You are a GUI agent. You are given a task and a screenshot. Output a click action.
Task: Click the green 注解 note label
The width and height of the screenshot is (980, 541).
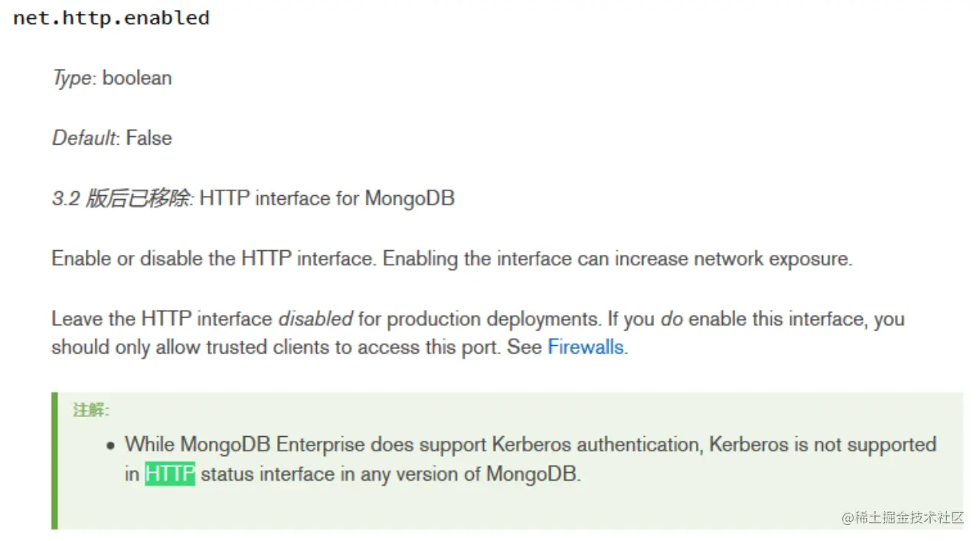tap(91, 410)
